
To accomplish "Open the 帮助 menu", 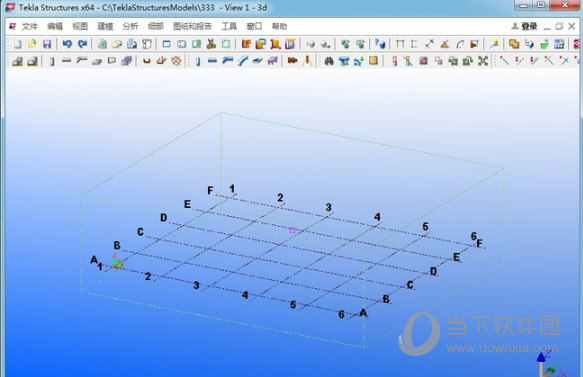I will (279, 26).
